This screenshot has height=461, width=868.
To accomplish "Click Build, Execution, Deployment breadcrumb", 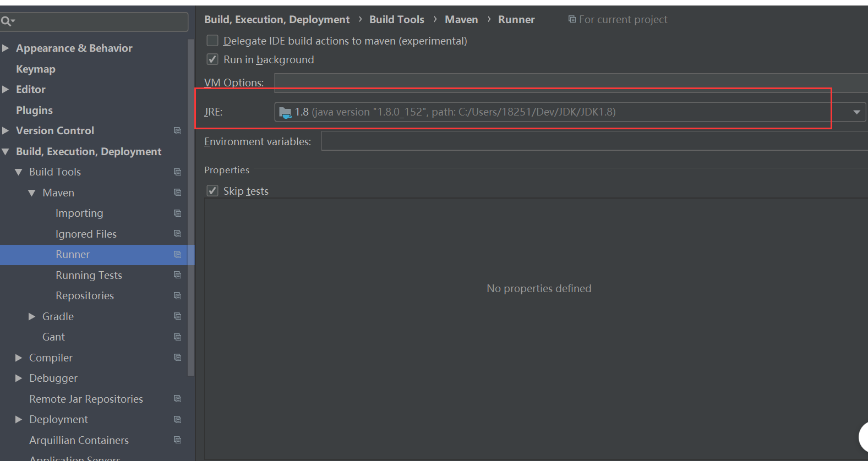I will coord(277,19).
